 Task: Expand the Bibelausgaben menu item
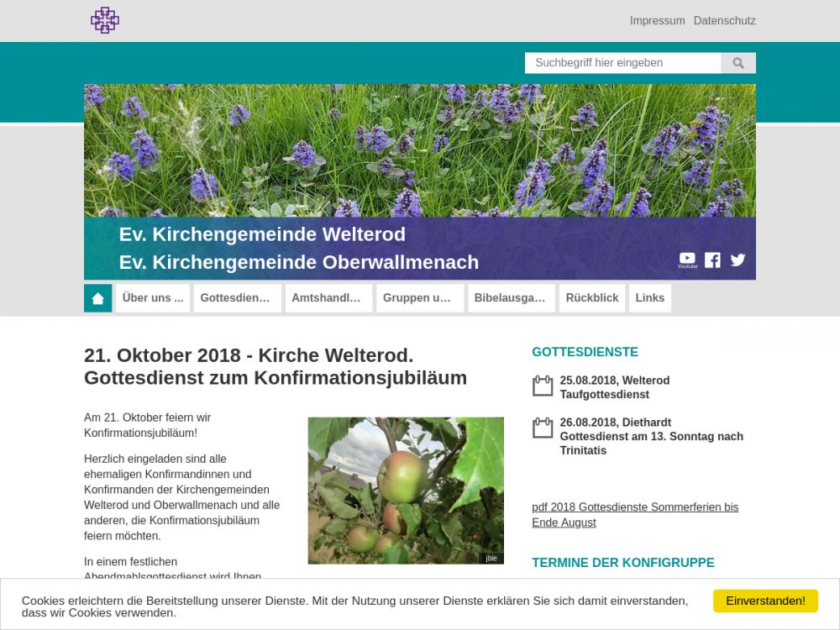(511, 298)
